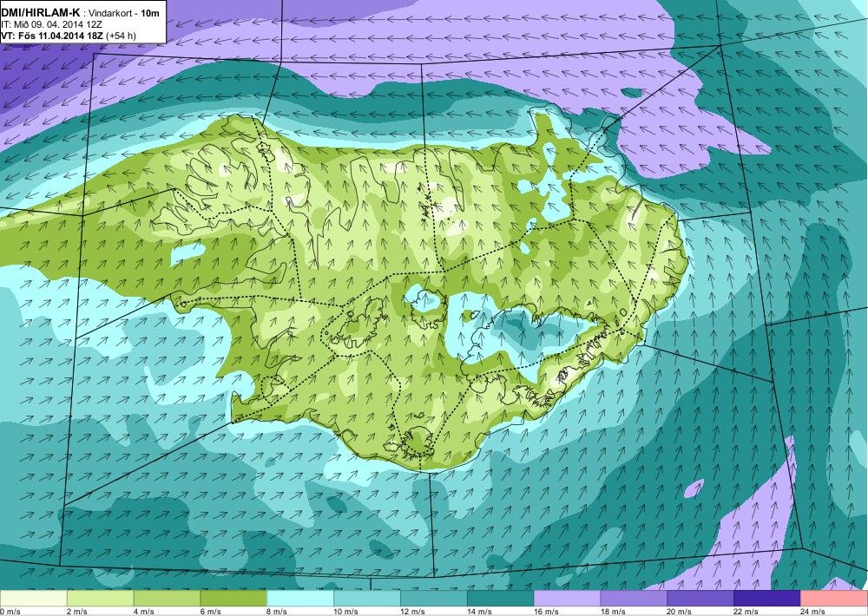Click the '10 m/s' legend label
Viewport: 868px width, 616px height.
[346, 612]
